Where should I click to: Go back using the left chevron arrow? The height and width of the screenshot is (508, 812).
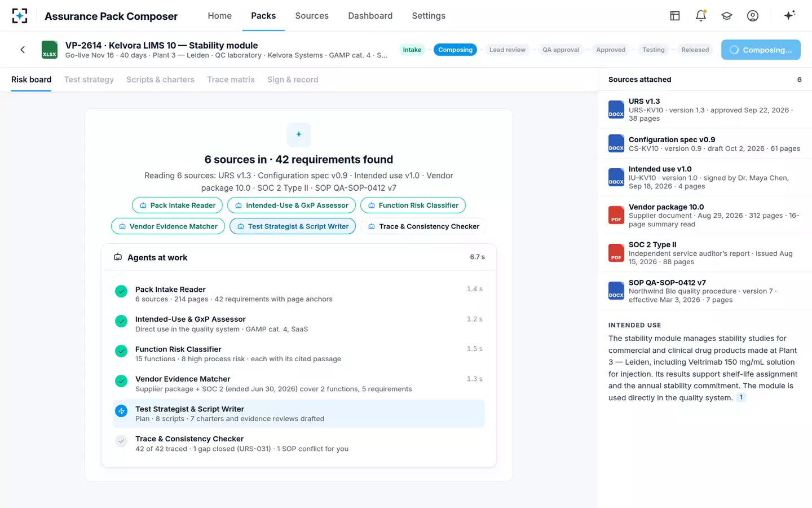tap(23, 50)
